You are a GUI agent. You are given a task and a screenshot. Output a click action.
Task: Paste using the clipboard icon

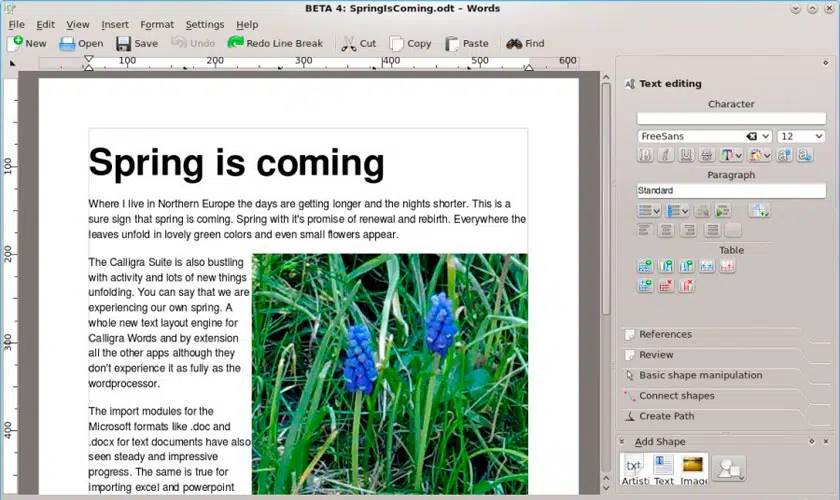(x=452, y=43)
